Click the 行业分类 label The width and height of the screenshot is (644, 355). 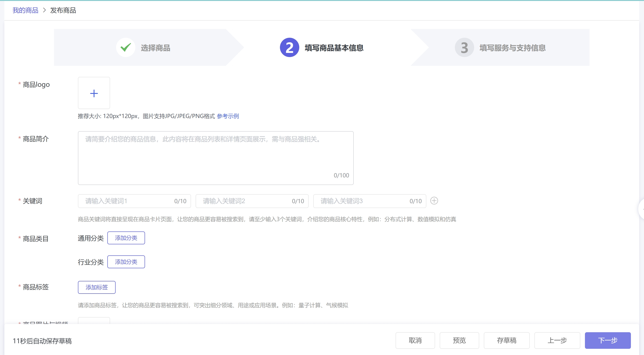(91, 262)
